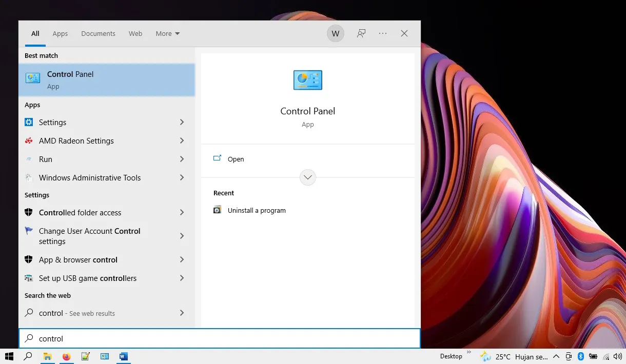This screenshot has width=626, height=364.
Task: Launch Run from search results
Action: tap(46, 159)
